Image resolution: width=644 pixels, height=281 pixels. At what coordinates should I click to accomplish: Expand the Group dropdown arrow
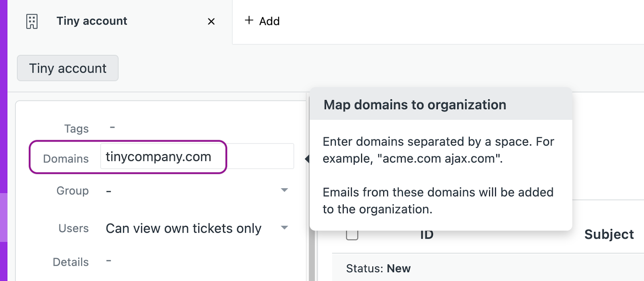click(285, 190)
